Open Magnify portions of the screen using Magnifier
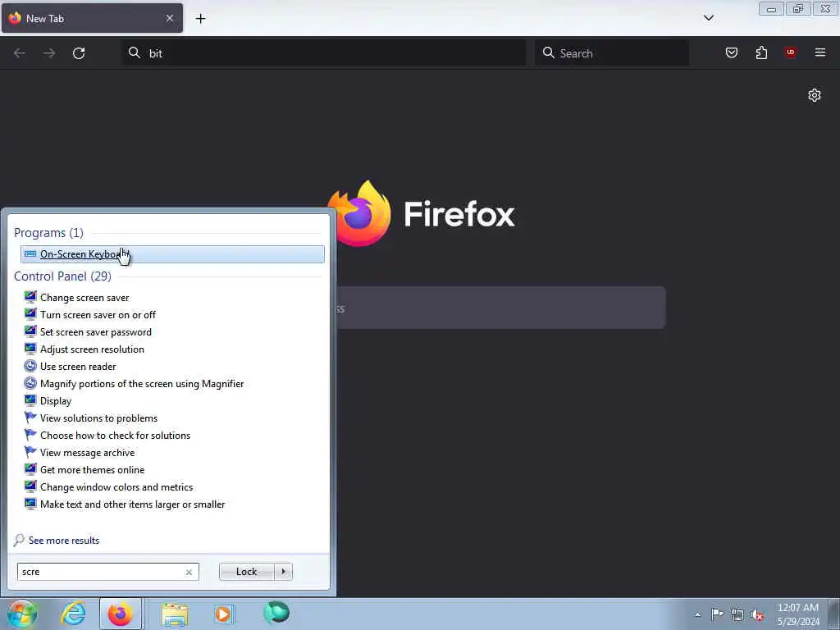Image resolution: width=840 pixels, height=630 pixels. pyautogui.click(x=142, y=384)
